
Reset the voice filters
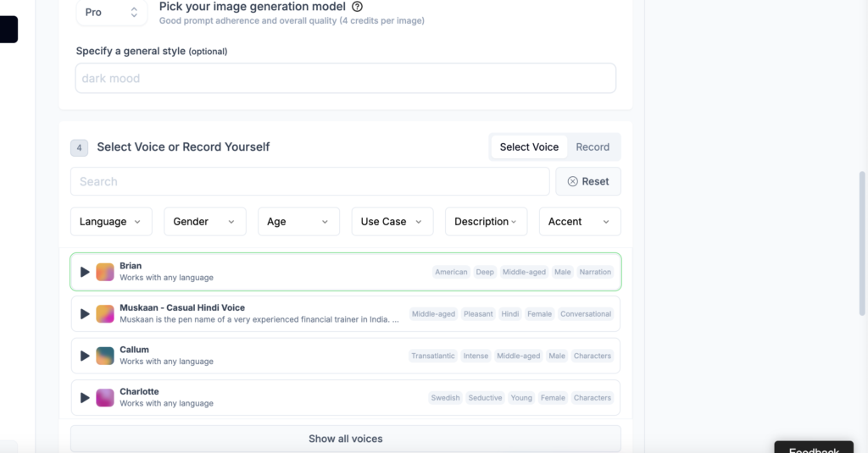[x=588, y=181]
